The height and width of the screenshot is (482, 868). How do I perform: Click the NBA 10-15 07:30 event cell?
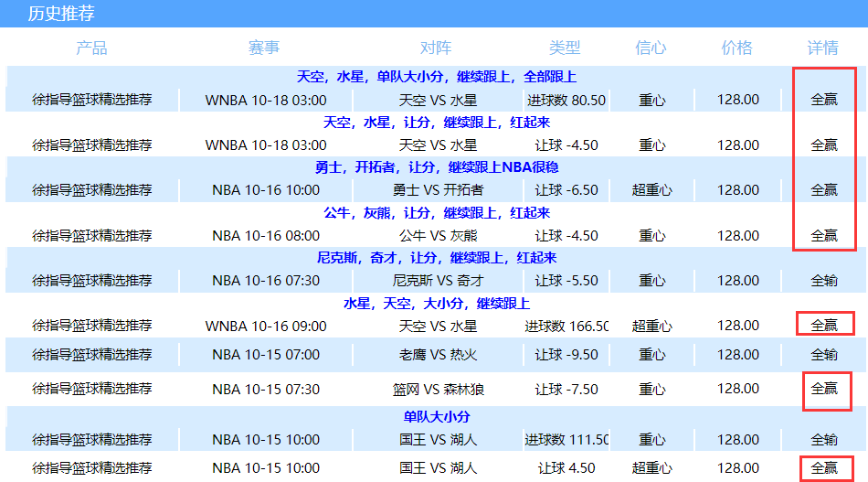tap(266, 390)
